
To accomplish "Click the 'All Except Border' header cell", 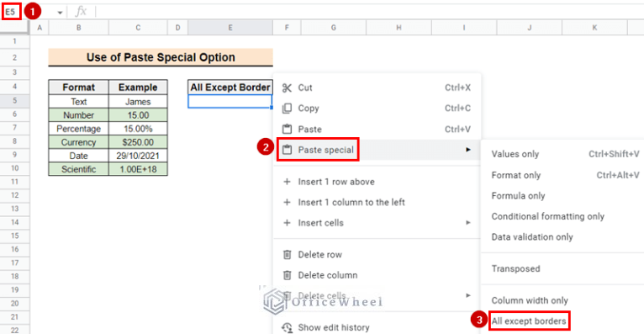I will (230, 87).
